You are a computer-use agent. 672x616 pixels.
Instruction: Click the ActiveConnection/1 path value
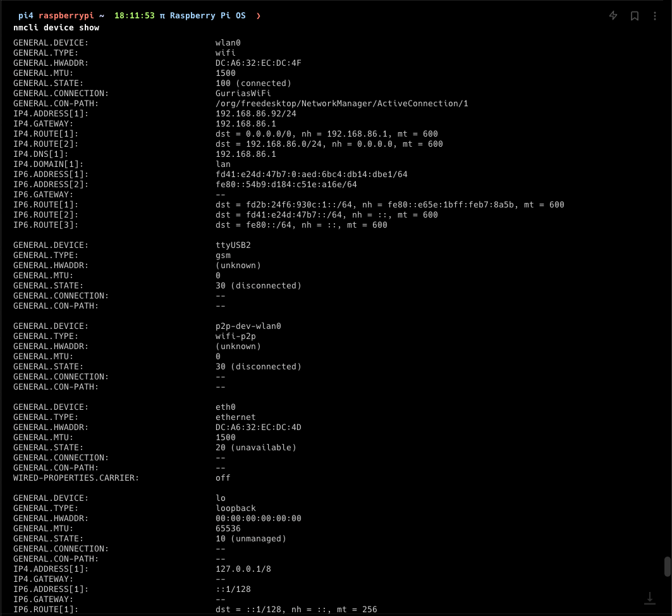coord(341,104)
